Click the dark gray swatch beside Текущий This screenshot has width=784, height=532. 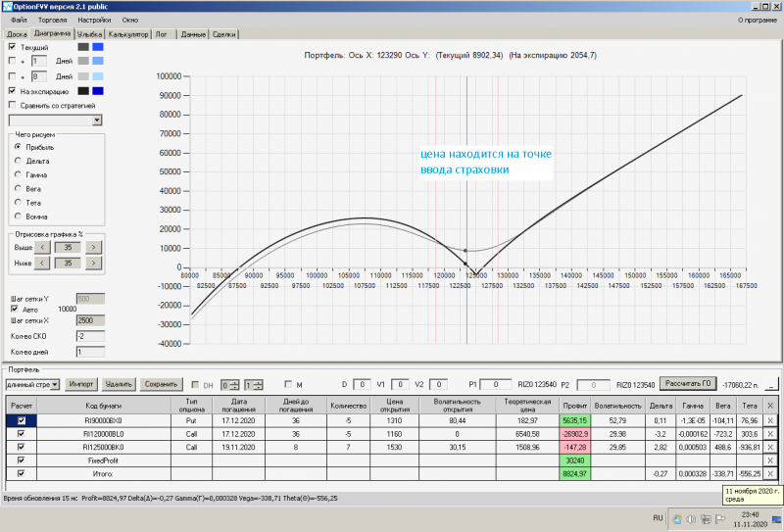click(x=83, y=46)
